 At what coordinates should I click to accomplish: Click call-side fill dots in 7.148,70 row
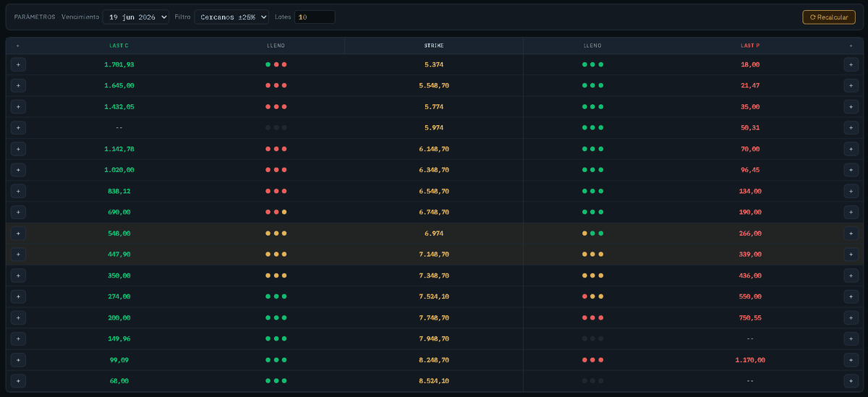pos(276,255)
